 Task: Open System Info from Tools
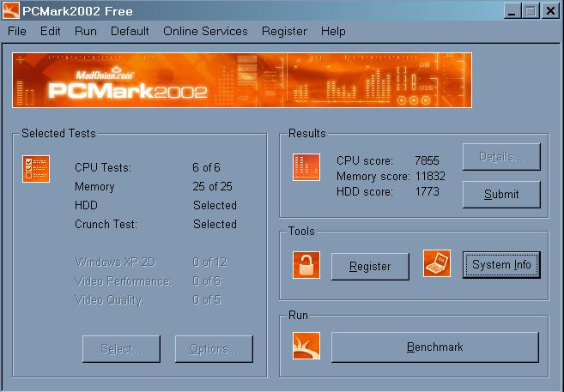[501, 265]
